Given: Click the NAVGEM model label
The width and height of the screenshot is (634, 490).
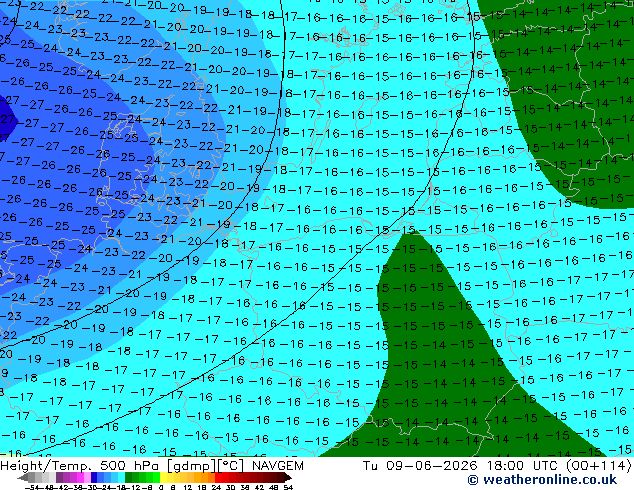Looking at the screenshot, I should click(278, 466).
